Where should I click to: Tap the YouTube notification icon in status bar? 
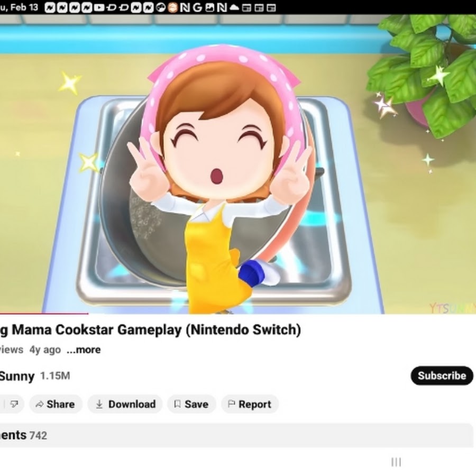(99, 7)
